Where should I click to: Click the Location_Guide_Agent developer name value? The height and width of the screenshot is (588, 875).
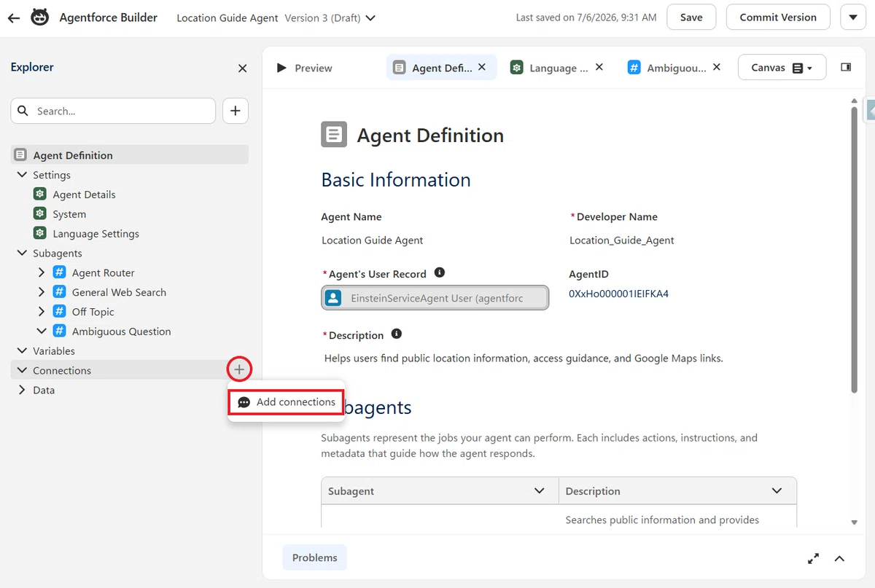click(622, 240)
